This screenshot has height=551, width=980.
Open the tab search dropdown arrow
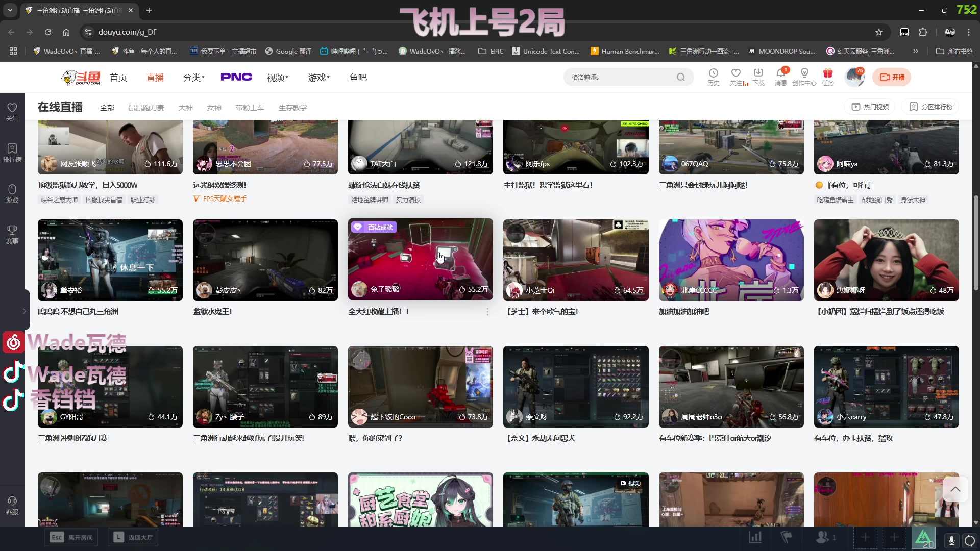pyautogui.click(x=10, y=10)
